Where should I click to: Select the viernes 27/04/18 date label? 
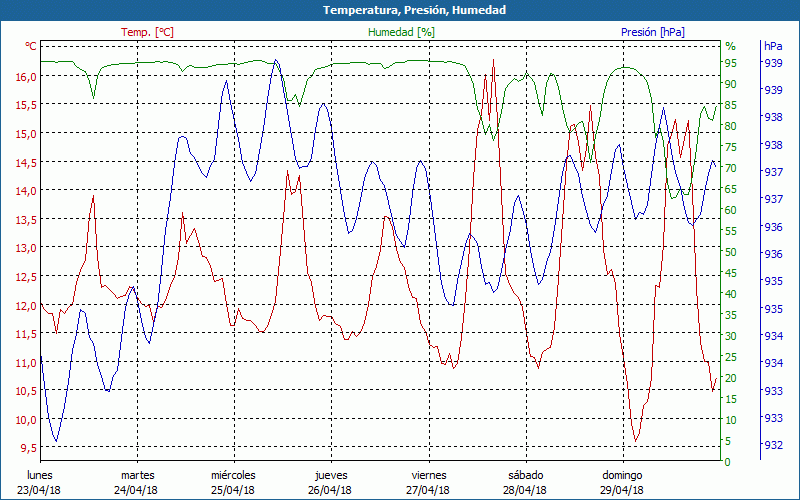coord(428,482)
